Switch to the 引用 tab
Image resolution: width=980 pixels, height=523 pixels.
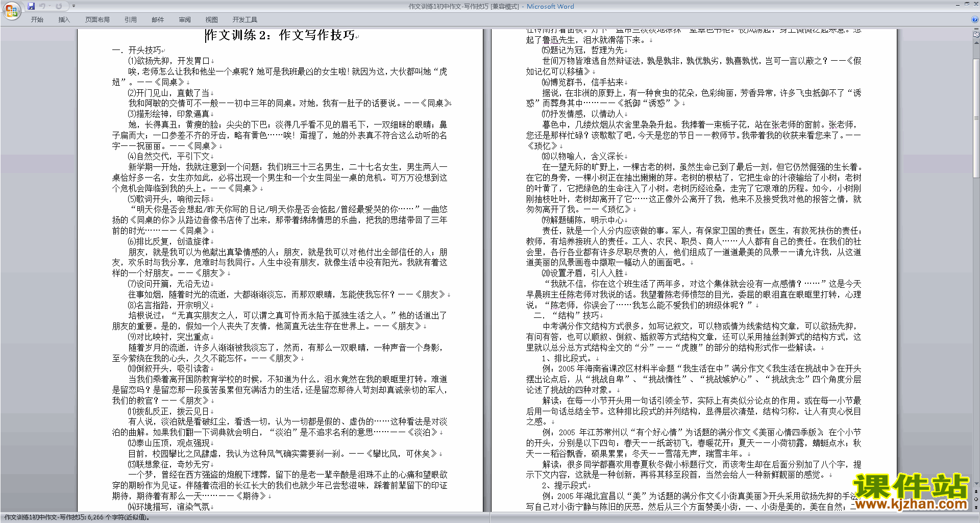click(x=130, y=20)
